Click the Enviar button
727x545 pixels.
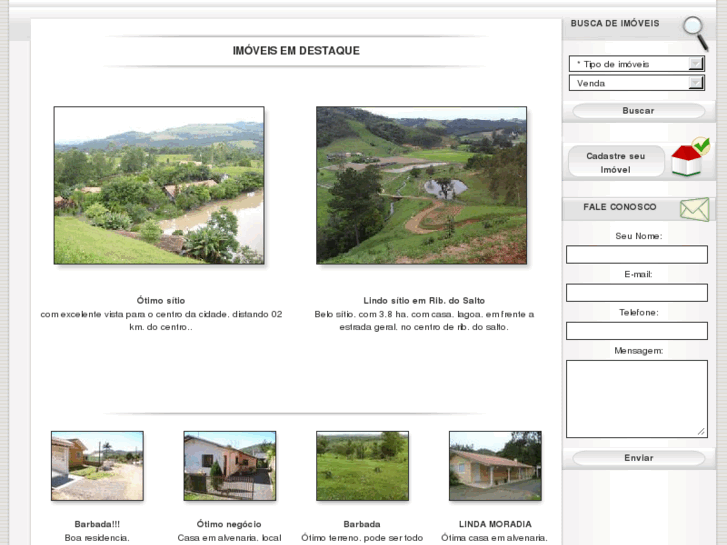(x=638, y=458)
